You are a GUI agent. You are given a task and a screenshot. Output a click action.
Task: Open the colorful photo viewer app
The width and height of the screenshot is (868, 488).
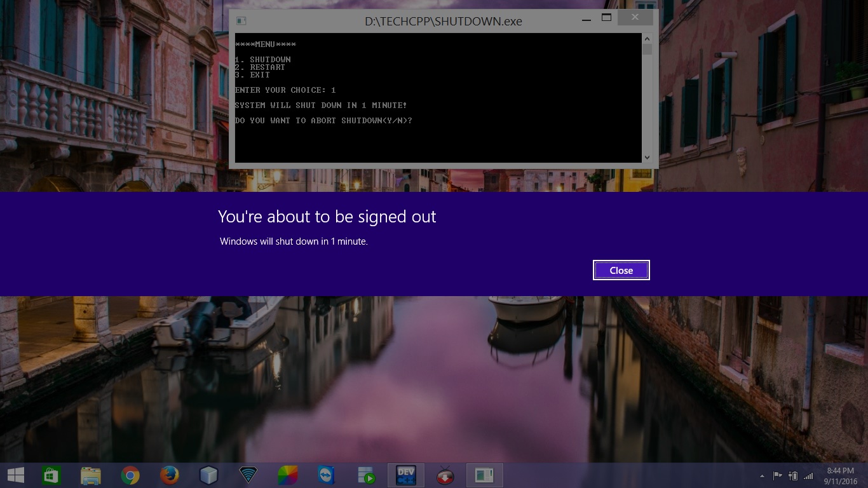click(x=287, y=475)
